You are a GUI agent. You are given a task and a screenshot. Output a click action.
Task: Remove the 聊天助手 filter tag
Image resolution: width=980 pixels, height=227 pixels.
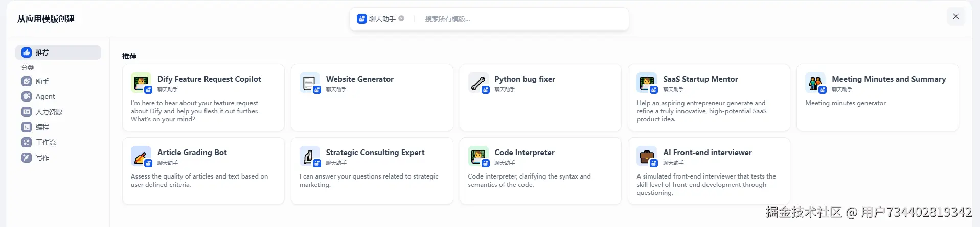[x=401, y=19]
